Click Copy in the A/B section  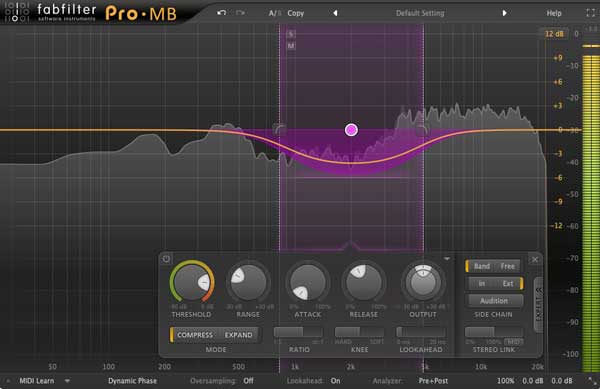pyautogui.click(x=295, y=13)
